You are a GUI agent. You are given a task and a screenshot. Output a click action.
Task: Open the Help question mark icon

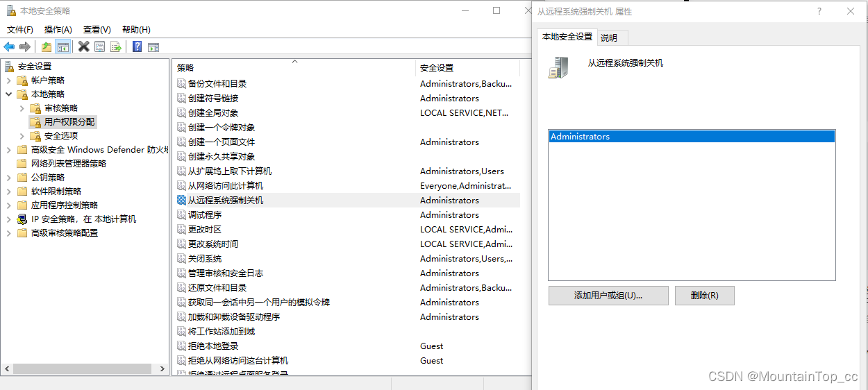[137, 46]
